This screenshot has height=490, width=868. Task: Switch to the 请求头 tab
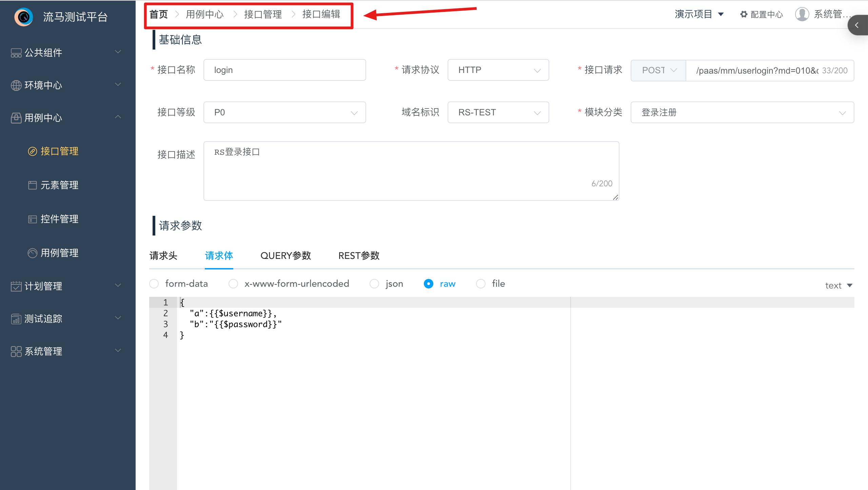pyautogui.click(x=163, y=256)
